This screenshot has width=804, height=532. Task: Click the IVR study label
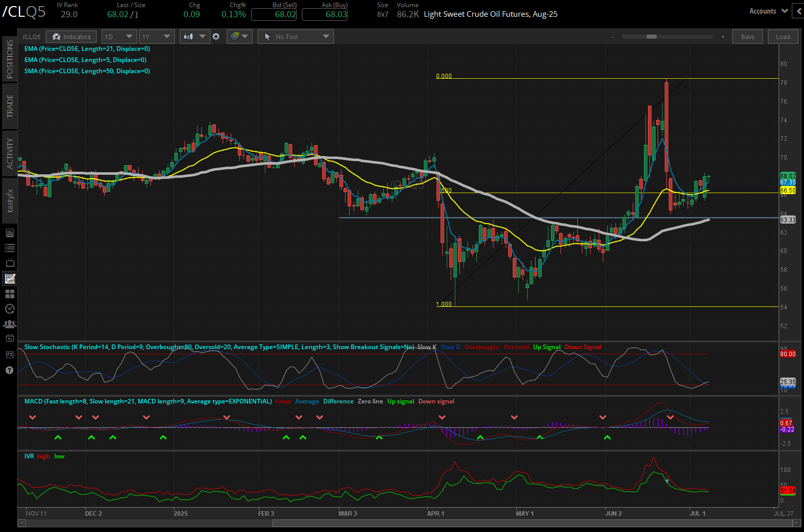coord(29,456)
